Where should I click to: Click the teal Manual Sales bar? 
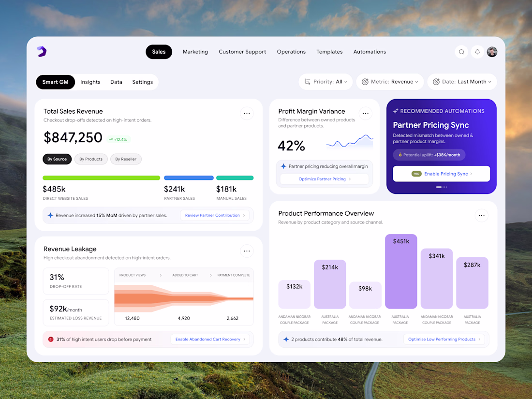pos(235,178)
